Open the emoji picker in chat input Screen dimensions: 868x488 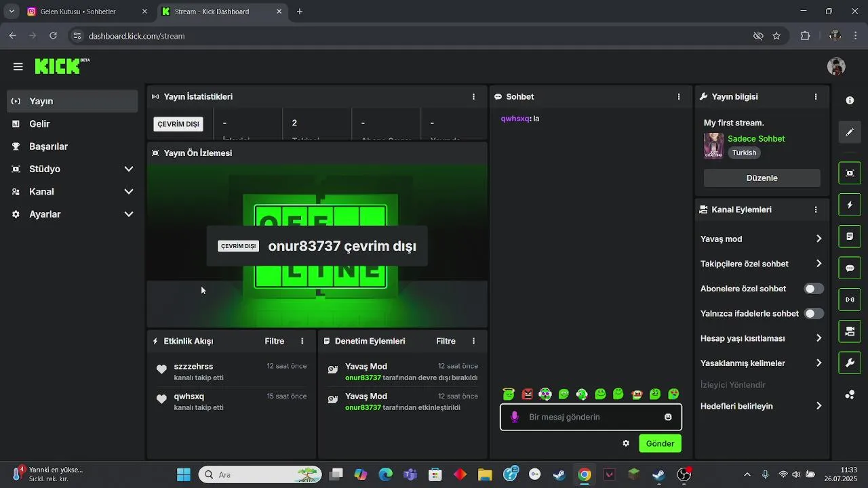pyautogui.click(x=668, y=417)
